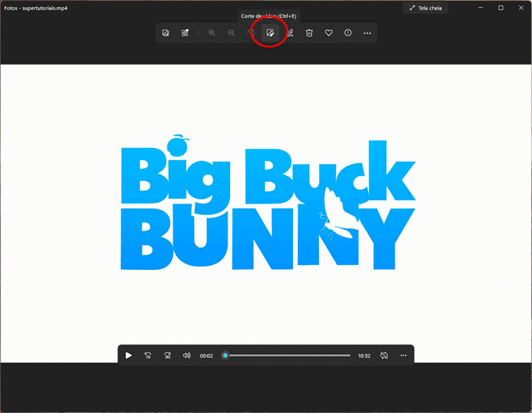Click the first image view icon in toolbar
This screenshot has height=413, width=532.
[x=165, y=33]
